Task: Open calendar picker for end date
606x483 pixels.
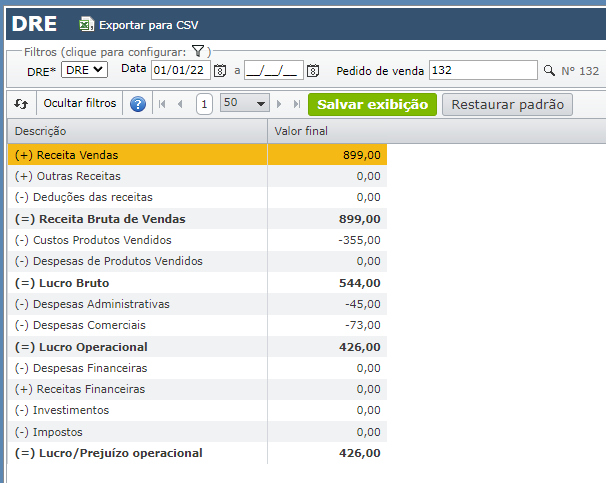Action: (x=313, y=70)
